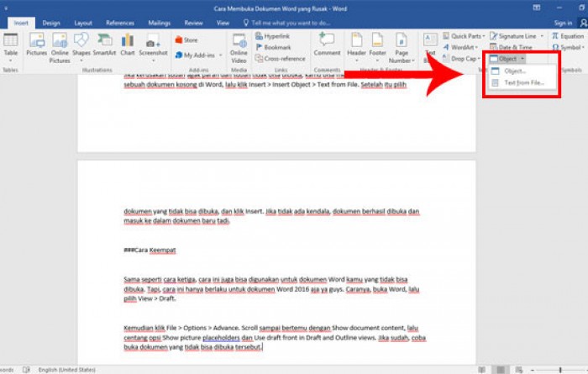
Task: Insert an Equation
Action: [568, 36]
